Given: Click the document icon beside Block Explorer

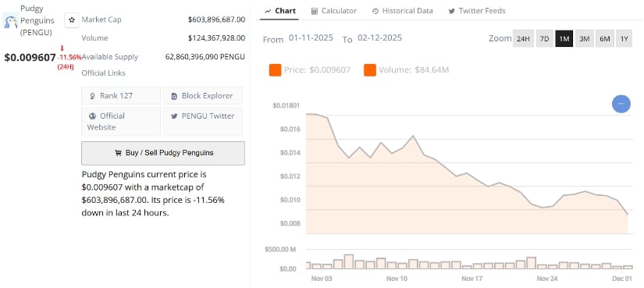Looking at the screenshot, I should tap(174, 96).
